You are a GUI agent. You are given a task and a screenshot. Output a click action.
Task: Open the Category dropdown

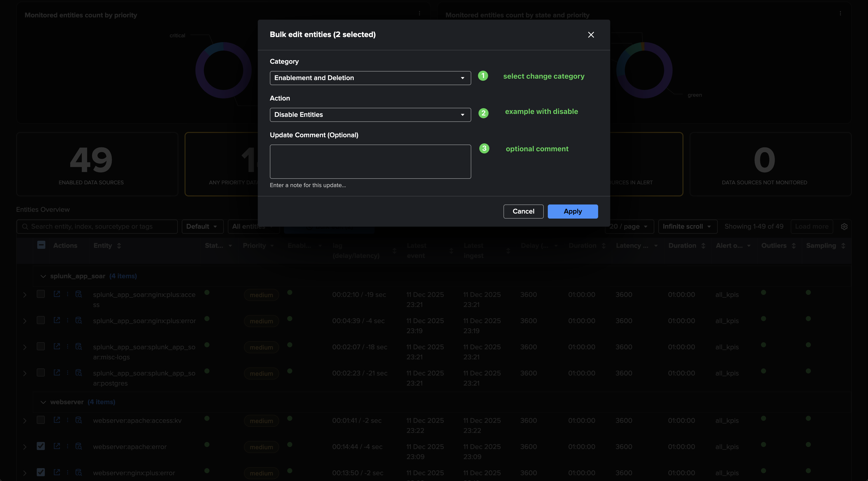[x=370, y=78]
